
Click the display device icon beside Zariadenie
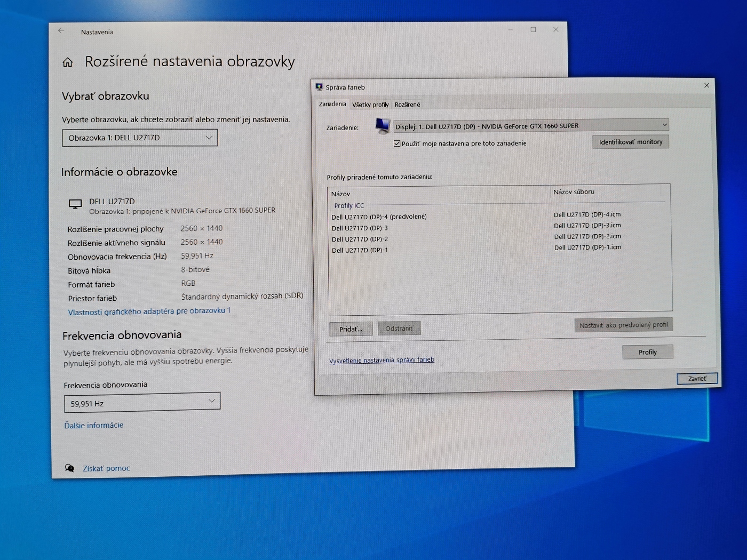pos(383,126)
